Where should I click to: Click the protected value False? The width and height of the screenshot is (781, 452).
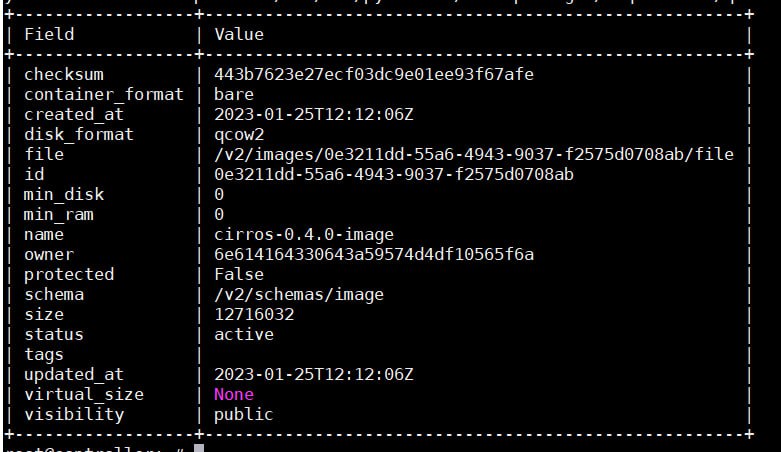(239, 275)
